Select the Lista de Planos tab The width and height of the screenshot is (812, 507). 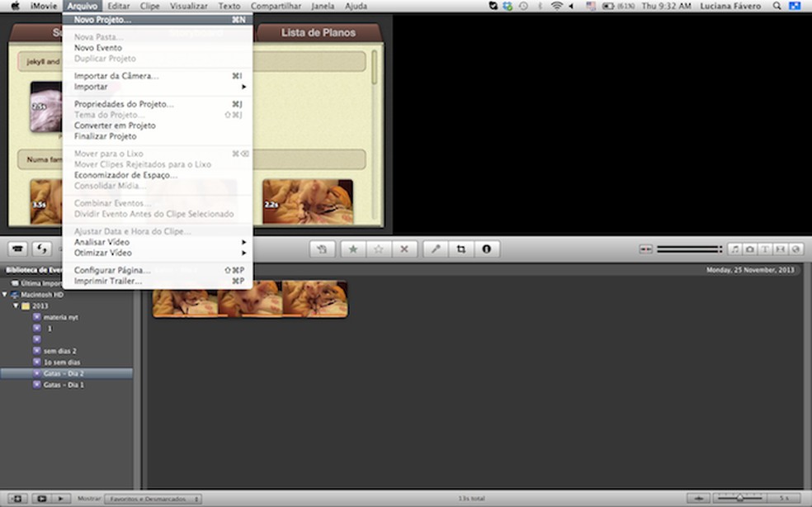[318, 33]
